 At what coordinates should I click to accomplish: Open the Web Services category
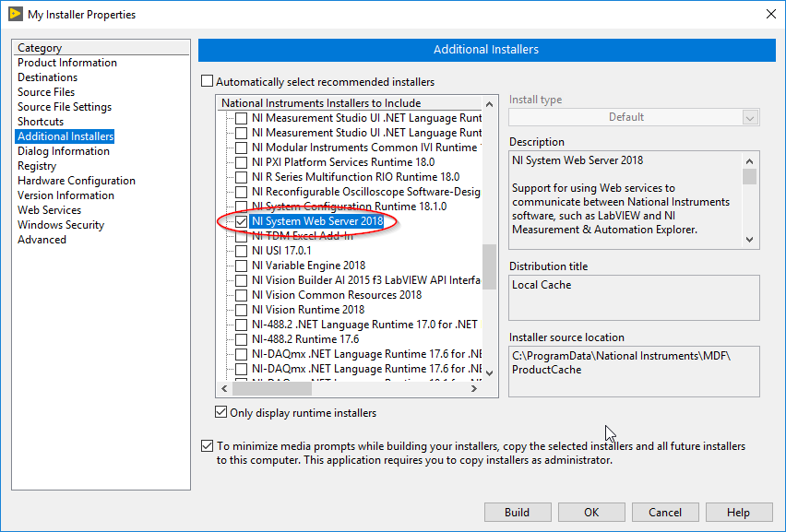pyautogui.click(x=49, y=210)
